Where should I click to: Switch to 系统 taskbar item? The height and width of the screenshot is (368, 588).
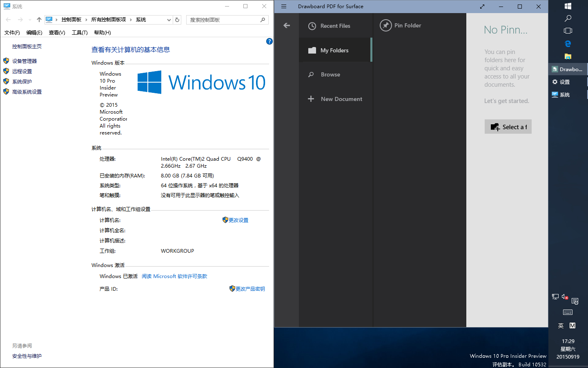568,94
